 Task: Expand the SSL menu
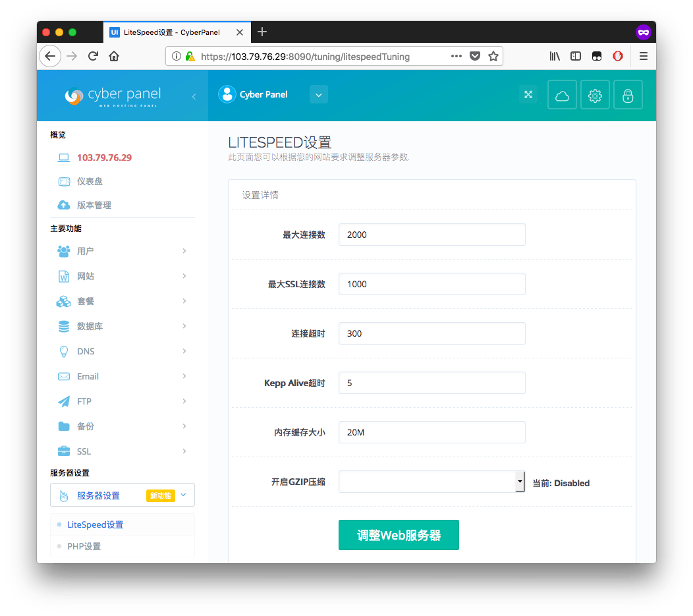pos(123,451)
